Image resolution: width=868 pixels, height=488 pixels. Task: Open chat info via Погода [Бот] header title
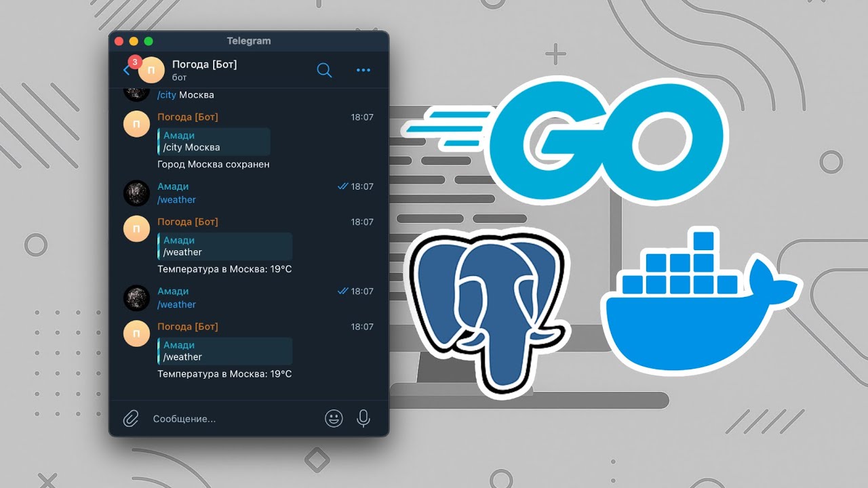205,64
